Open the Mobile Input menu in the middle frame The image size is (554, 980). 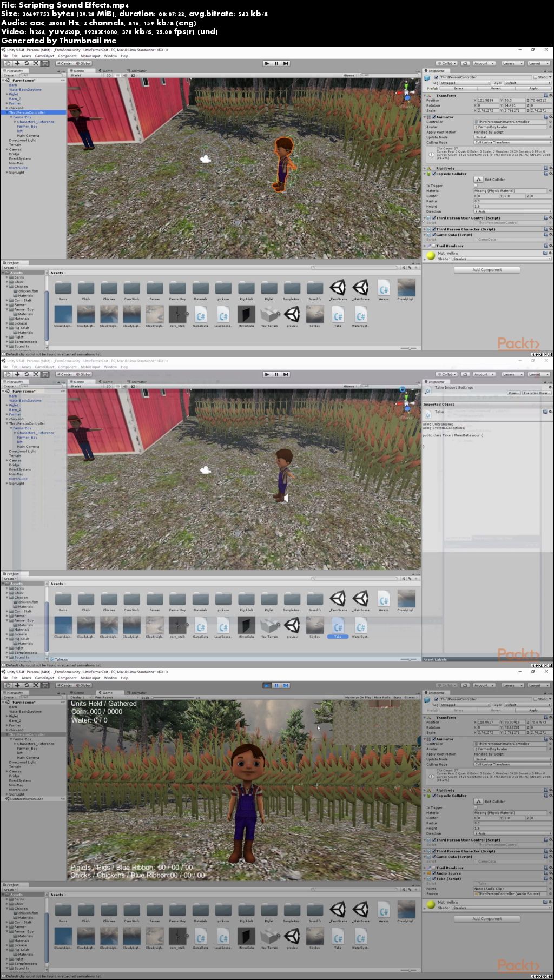pyautogui.click(x=90, y=367)
